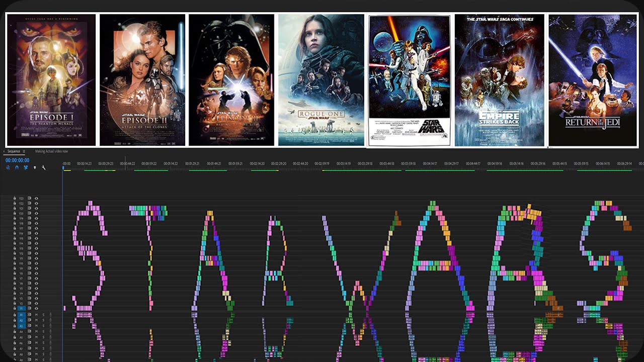Target the highlighted A3 track label
The image size is (644, 362).
click(21, 326)
